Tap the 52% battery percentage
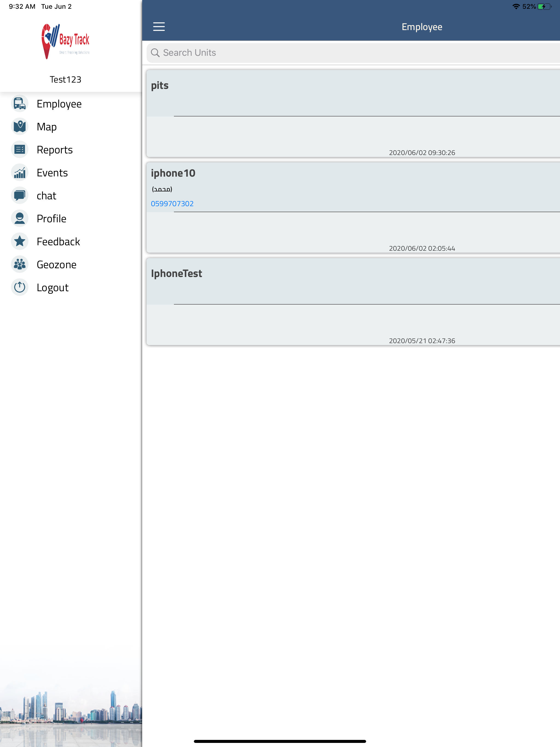 pos(529,6)
